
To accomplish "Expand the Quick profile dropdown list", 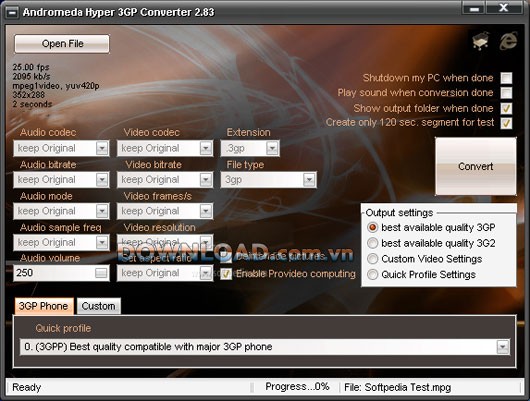I will tap(503, 347).
